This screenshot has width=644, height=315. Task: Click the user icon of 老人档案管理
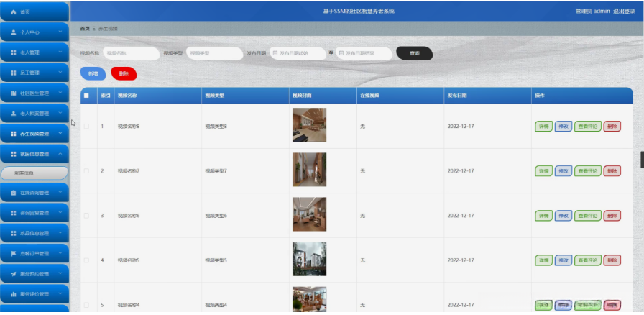13,114
